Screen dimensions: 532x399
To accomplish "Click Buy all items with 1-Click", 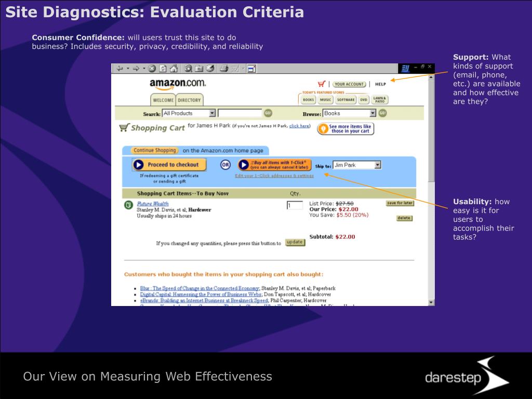I will click(274, 165).
